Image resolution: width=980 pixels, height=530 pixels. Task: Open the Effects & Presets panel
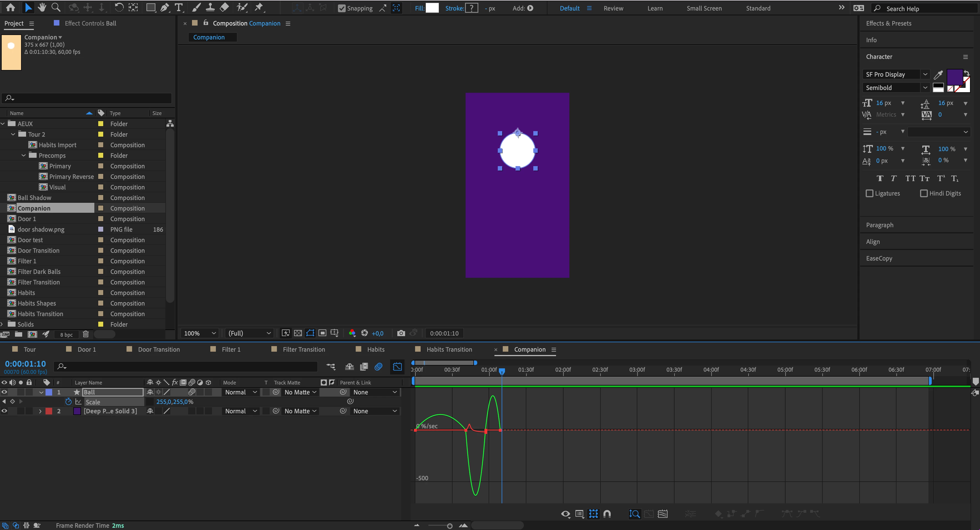coord(888,23)
